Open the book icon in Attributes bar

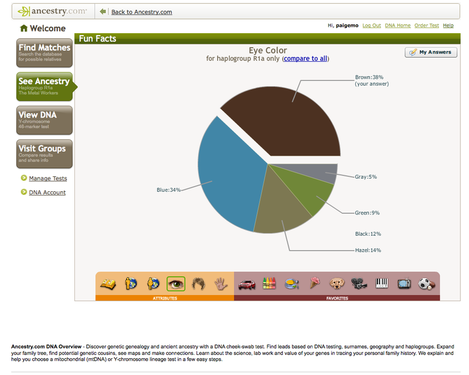pos(108,284)
